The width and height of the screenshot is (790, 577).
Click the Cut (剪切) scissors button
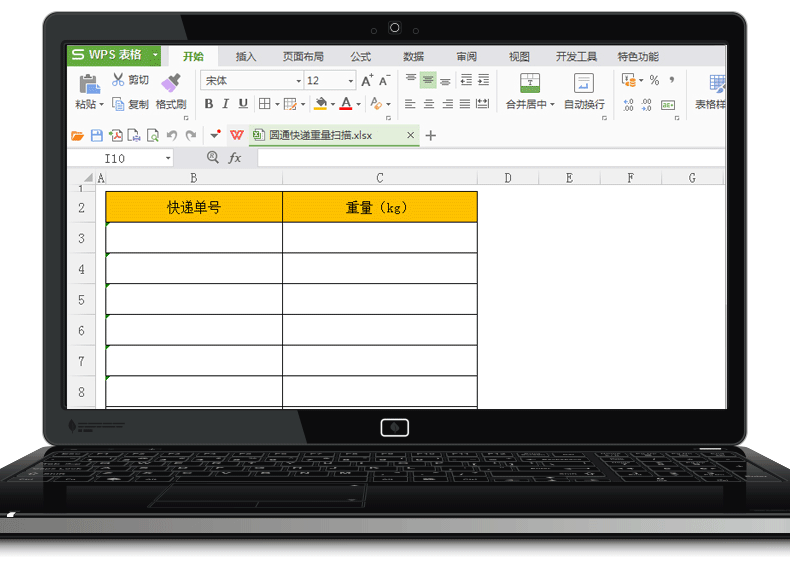click(130, 80)
